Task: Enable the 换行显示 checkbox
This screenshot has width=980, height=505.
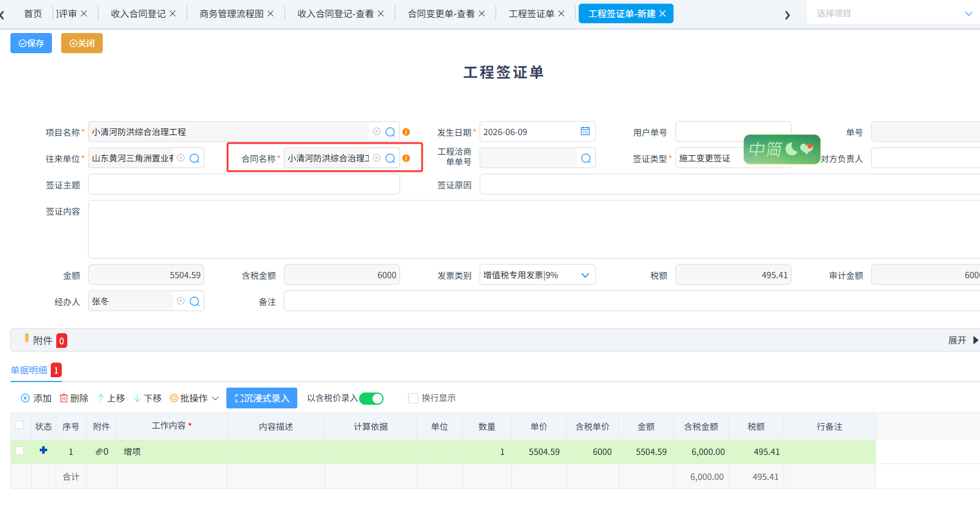Action: click(413, 399)
